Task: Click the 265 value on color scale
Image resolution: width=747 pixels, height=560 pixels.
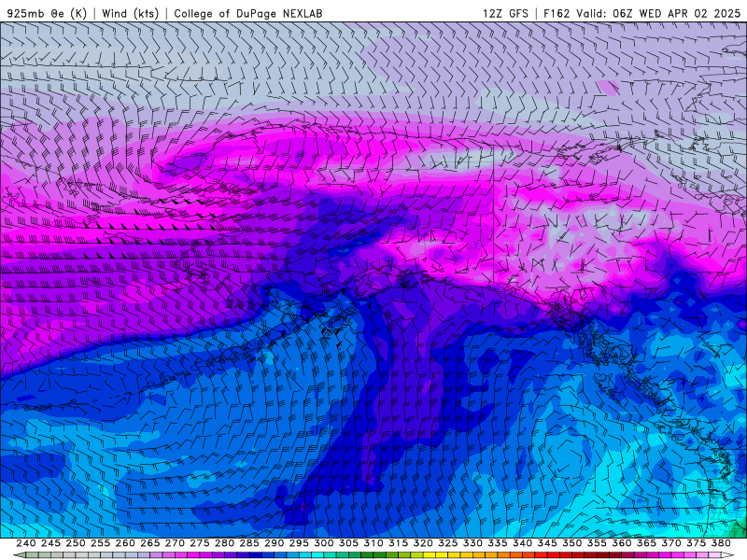Action: pos(149,543)
